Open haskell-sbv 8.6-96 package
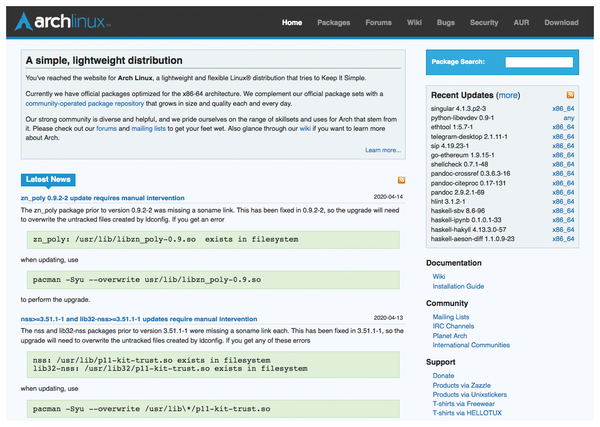 [458, 210]
